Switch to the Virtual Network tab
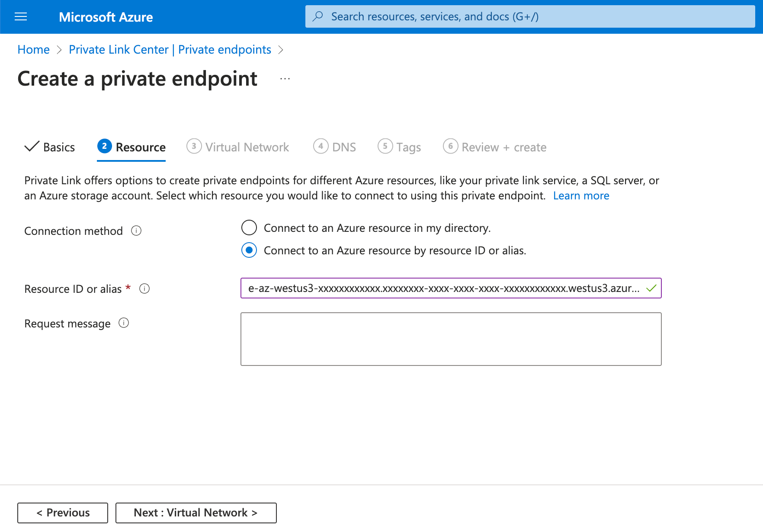The width and height of the screenshot is (763, 532). [238, 147]
